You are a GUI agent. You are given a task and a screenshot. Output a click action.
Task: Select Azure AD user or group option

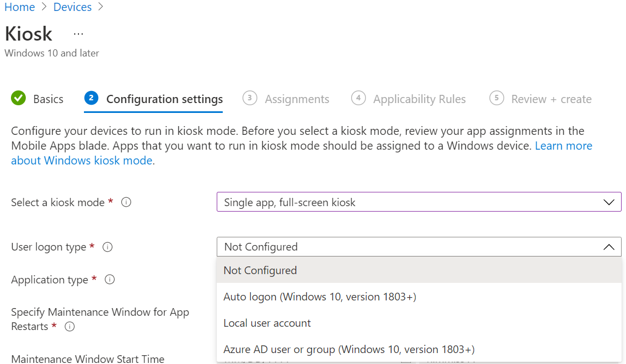[349, 349]
